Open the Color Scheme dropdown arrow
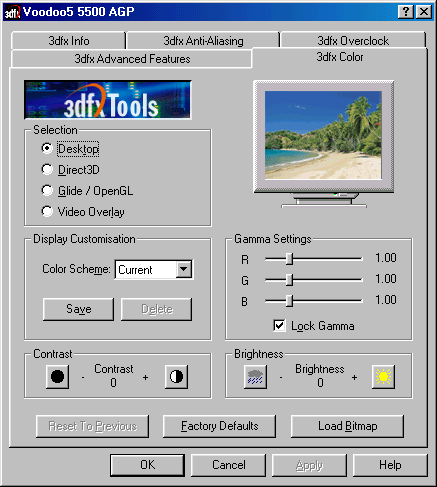Image resolution: width=437 pixels, height=487 pixels. click(x=184, y=269)
